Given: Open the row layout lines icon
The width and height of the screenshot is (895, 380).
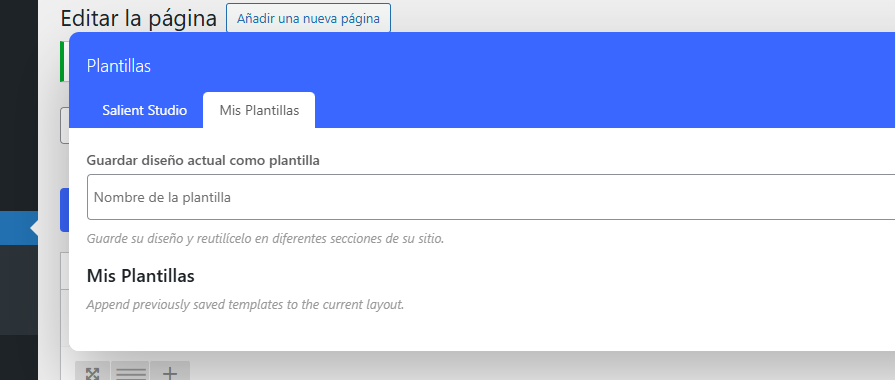Looking at the screenshot, I should pos(130,373).
